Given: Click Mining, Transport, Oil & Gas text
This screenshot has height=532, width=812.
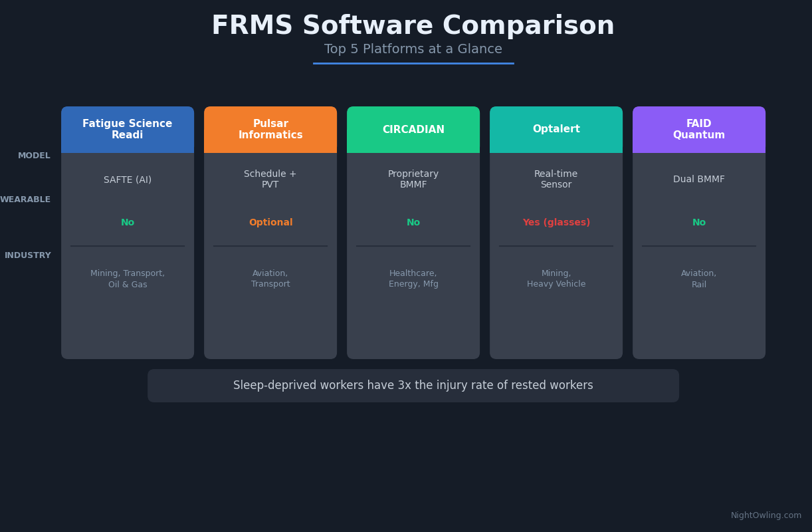Looking at the screenshot, I should [x=128, y=279].
